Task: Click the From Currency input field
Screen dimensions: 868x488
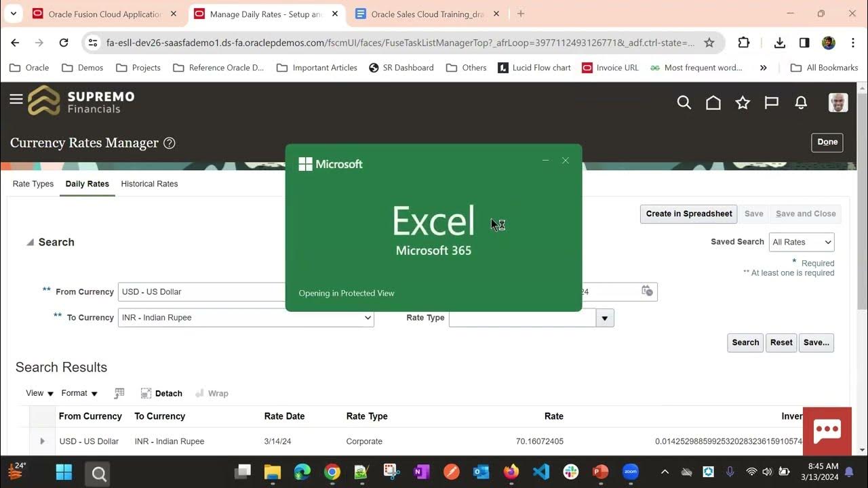Action: (202, 291)
